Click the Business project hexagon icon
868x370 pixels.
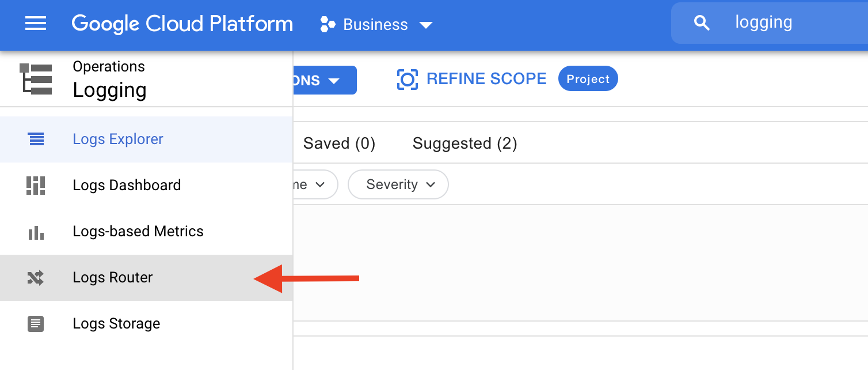click(x=328, y=25)
